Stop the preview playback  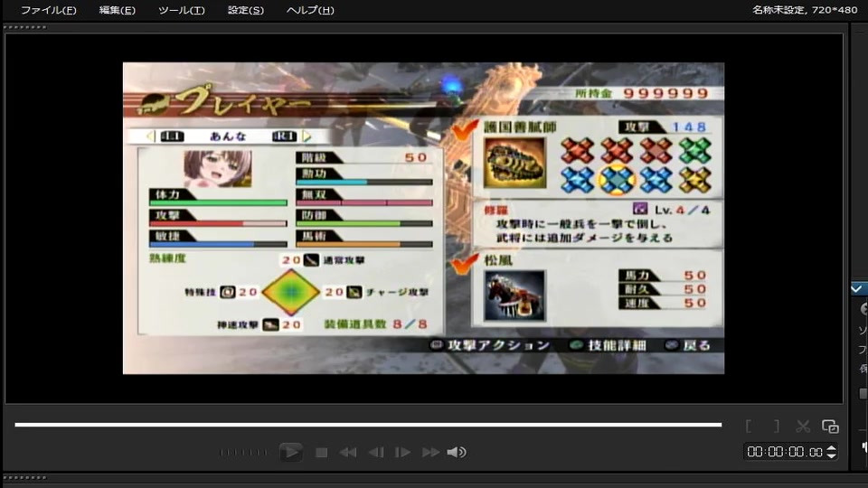click(321, 453)
